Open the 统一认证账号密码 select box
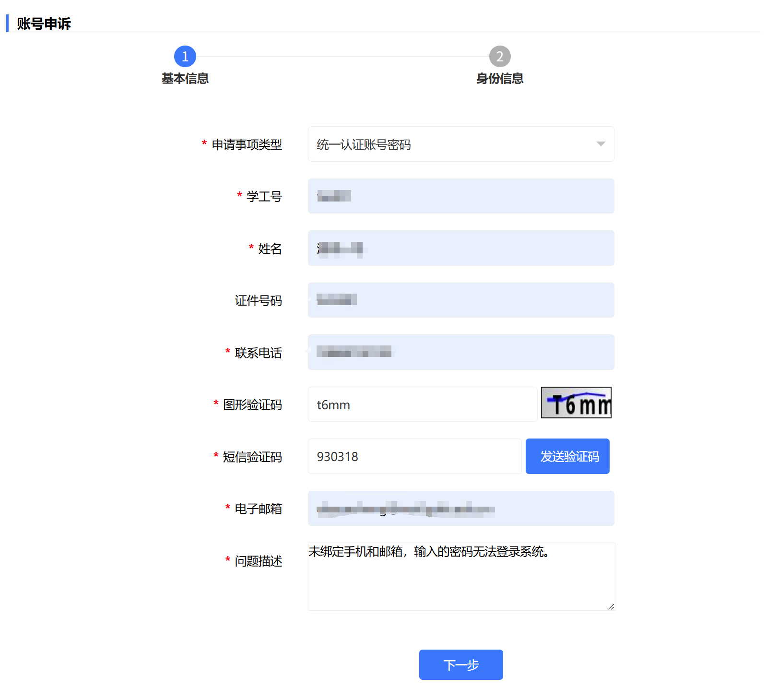The height and width of the screenshot is (700, 766). tap(451, 144)
